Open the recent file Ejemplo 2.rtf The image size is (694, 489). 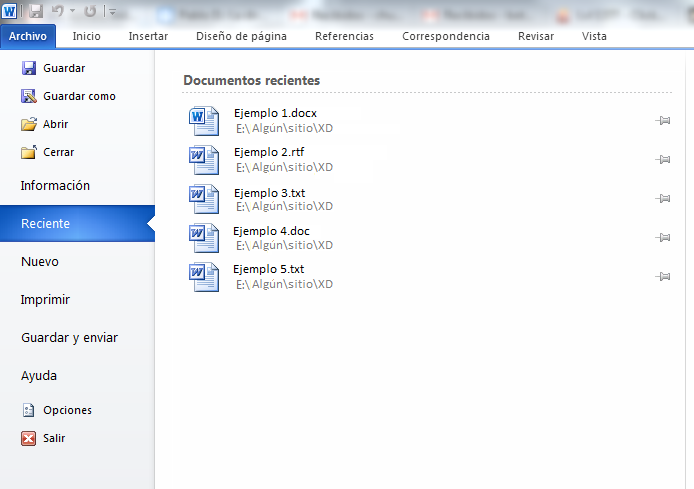click(x=269, y=152)
